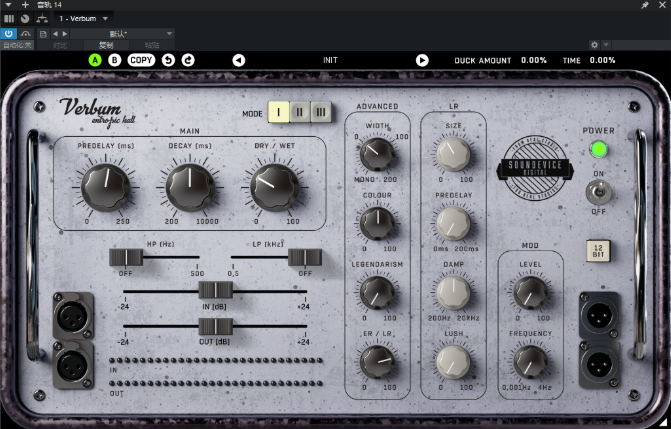Select reverb mode III
671x429 pixels.
tap(320, 113)
